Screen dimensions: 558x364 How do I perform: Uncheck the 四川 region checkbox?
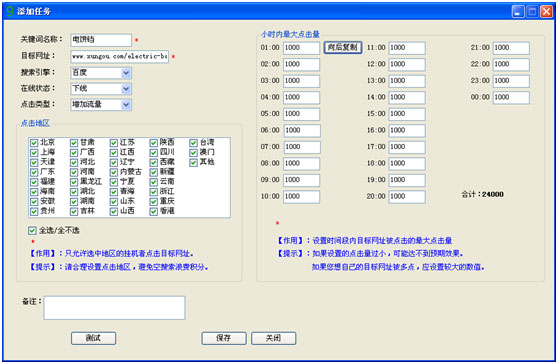click(x=153, y=153)
